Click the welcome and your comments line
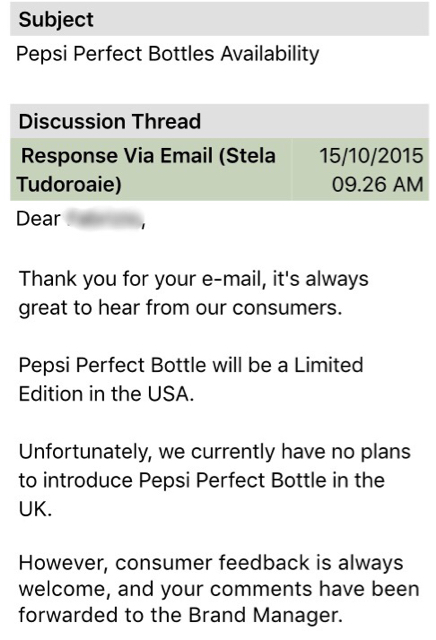436x640 pixels. point(219,589)
